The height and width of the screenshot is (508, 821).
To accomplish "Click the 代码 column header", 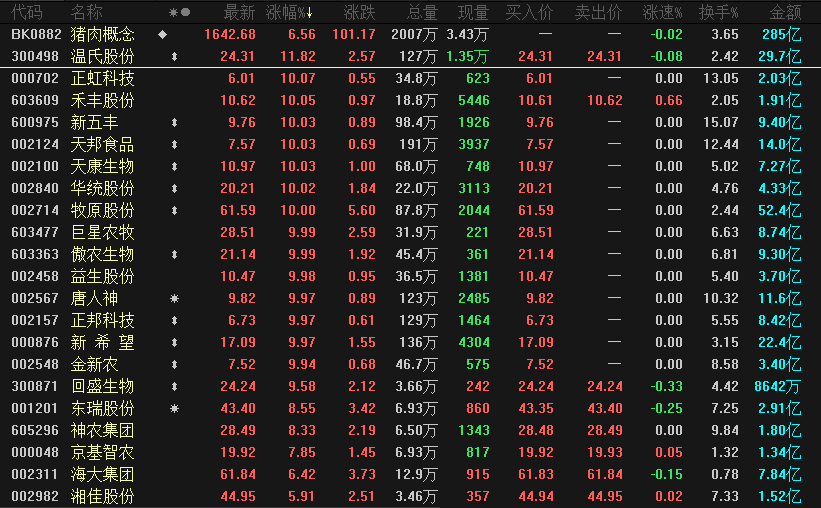I will click(x=27, y=13).
